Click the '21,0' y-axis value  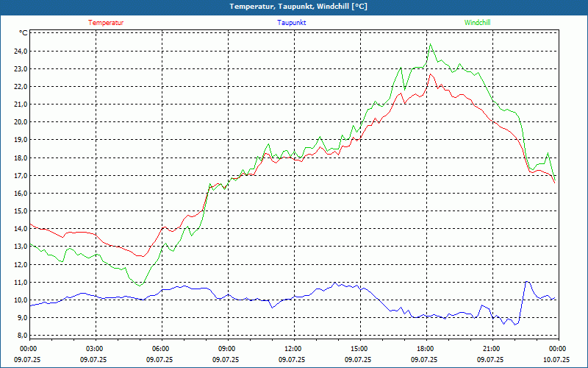[21, 104]
